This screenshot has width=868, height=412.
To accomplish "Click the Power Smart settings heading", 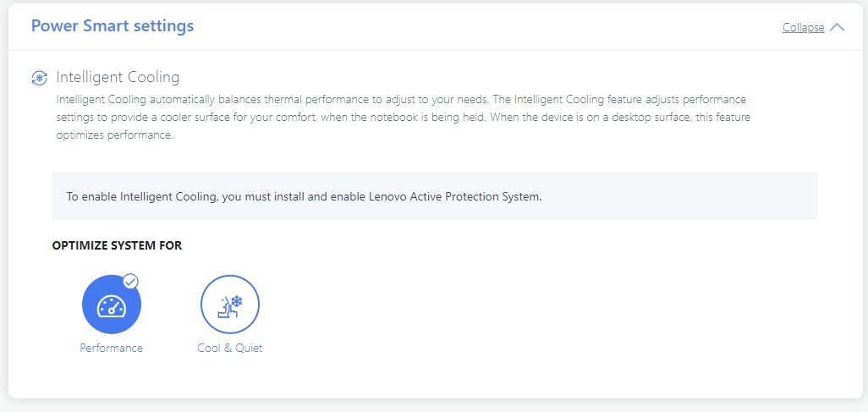I will pos(113,25).
